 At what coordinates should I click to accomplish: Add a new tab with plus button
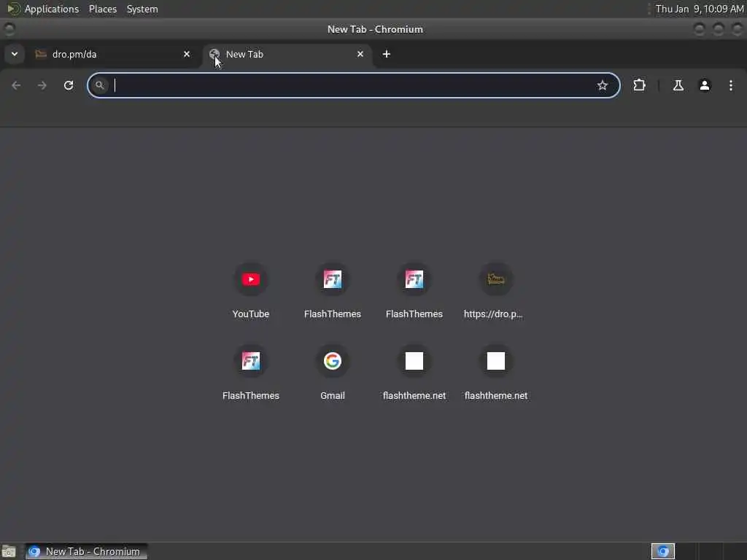(387, 54)
